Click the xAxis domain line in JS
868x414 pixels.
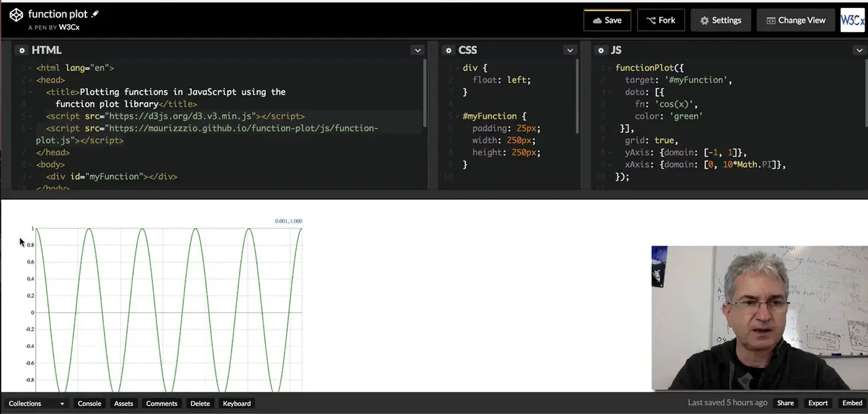point(705,164)
